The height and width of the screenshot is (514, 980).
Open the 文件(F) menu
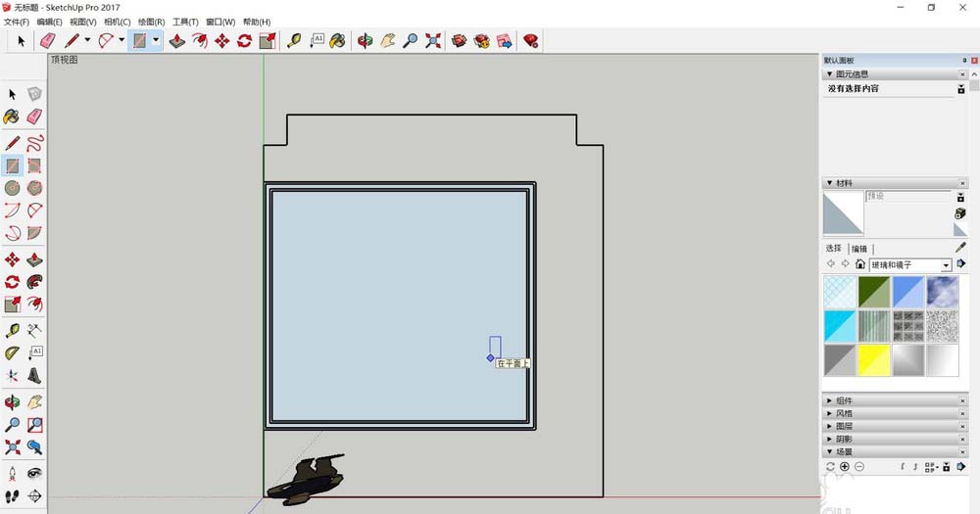pyautogui.click(x=17, y=22)
